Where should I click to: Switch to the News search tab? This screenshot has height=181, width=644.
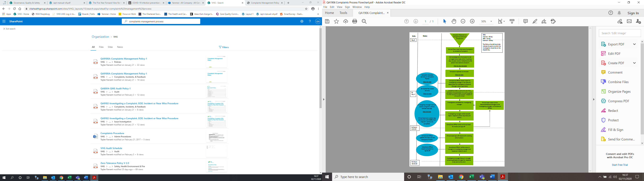[120, 47]
